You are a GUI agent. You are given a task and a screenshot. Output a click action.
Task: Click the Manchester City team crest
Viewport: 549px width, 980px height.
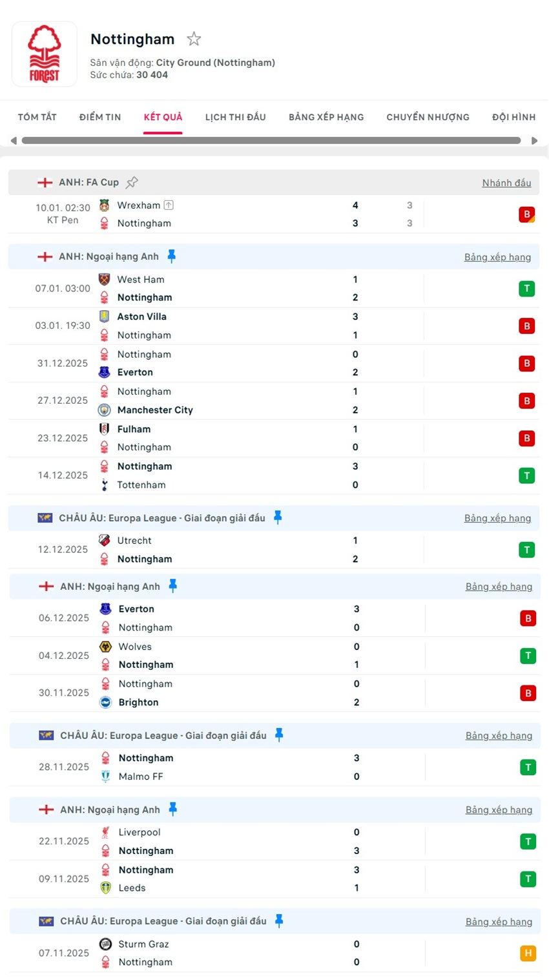104,410
